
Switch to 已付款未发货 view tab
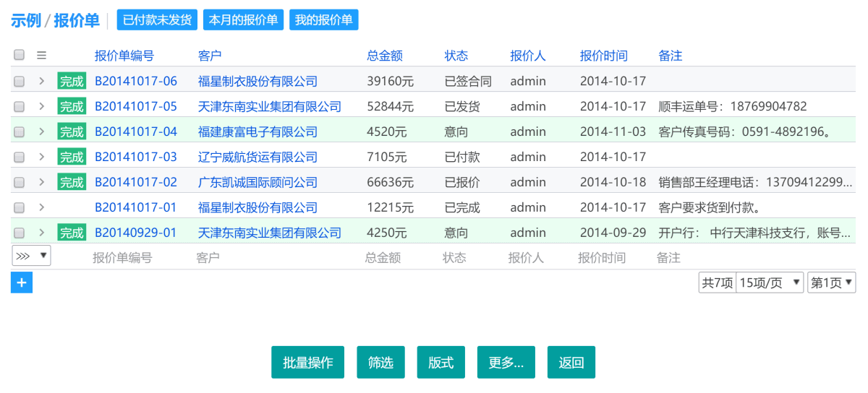(157, 20)
